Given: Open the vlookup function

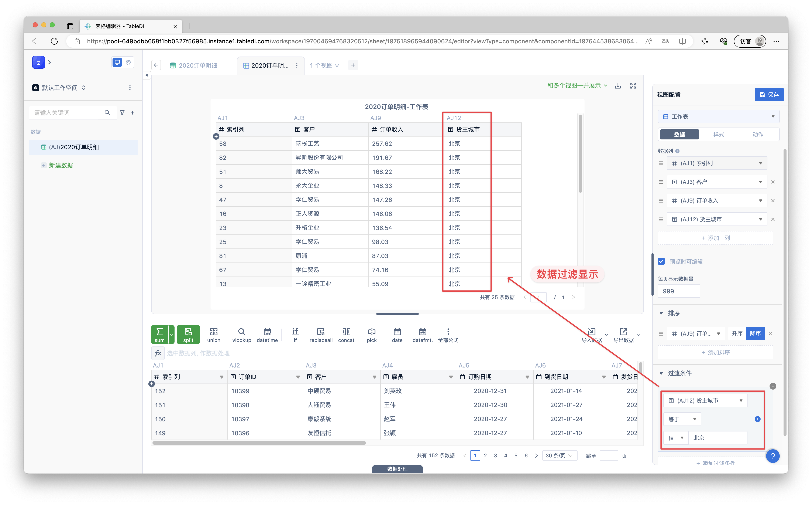Looking at the screenshot, I should pyautogui.click(x=241, y=335).
